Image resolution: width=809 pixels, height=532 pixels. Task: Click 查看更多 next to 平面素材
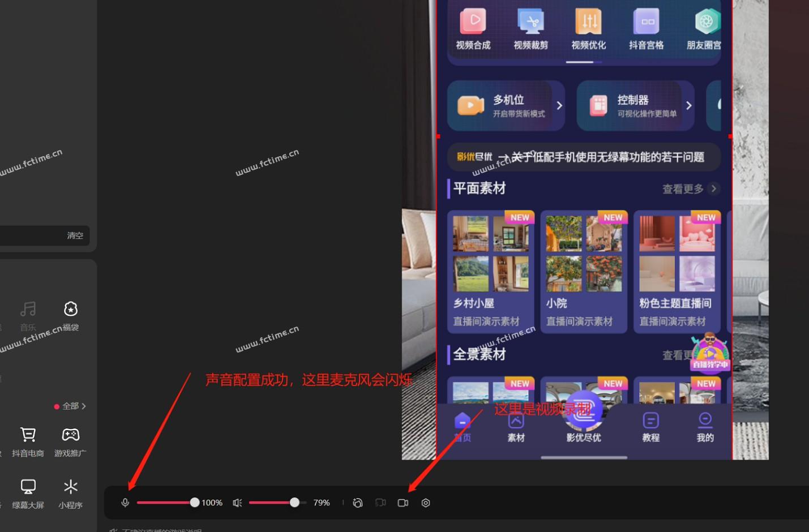point(690,189)
